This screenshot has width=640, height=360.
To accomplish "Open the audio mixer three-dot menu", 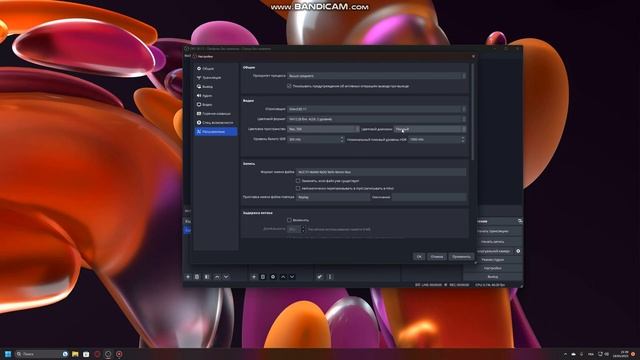I will pyautogui.click(x=330, y=277).
